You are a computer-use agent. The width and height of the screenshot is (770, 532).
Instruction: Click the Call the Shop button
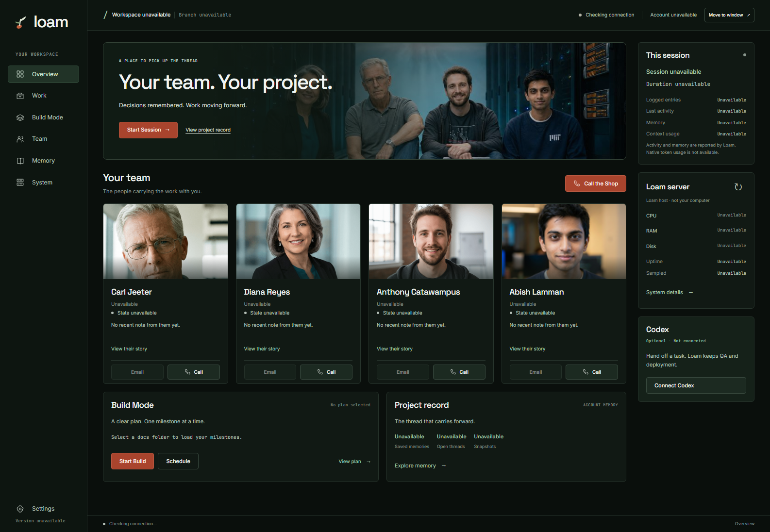point(596,183)
